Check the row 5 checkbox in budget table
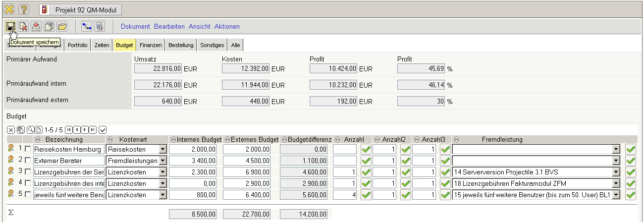Viewport: 644px width, 222px height. [28, 195]
